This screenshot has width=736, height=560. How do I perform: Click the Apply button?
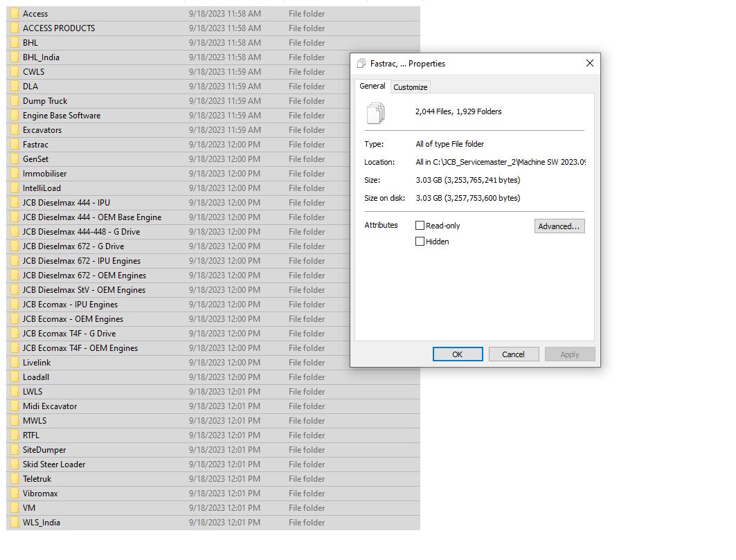(x=570, y=354)
